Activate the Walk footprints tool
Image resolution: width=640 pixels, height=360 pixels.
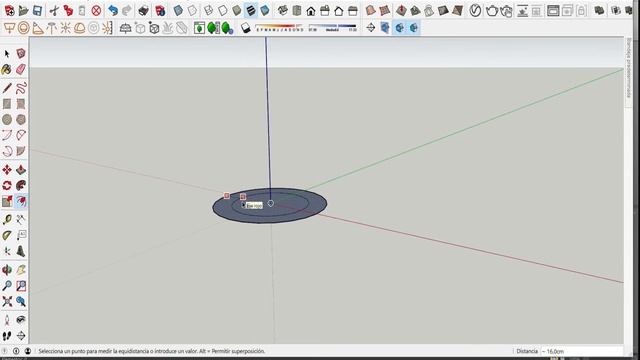tap(7, 336)
